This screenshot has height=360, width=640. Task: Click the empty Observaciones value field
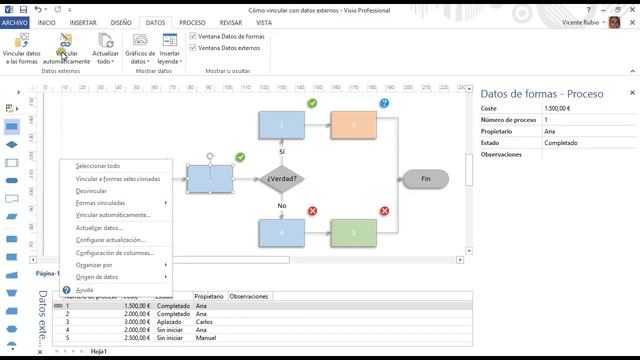(x=589, y=154)
